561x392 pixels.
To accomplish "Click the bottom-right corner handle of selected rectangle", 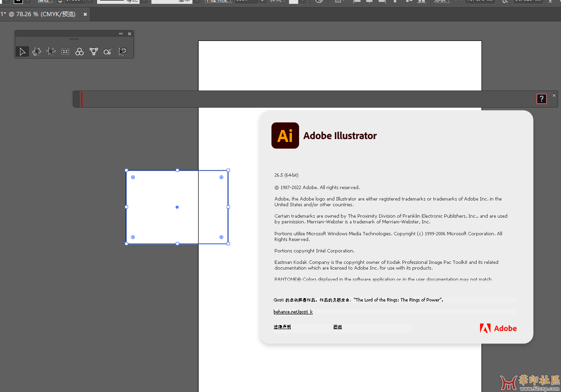I will [228, 244].
